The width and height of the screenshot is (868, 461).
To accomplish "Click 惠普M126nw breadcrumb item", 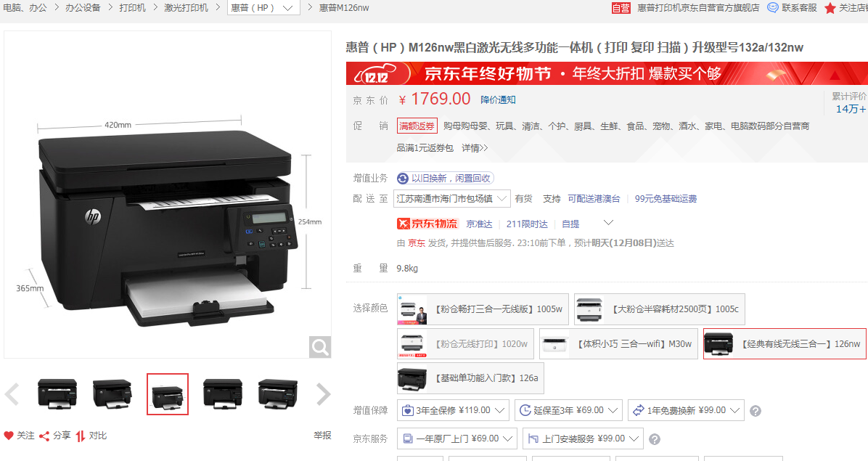I will click(x=344, y=8).
